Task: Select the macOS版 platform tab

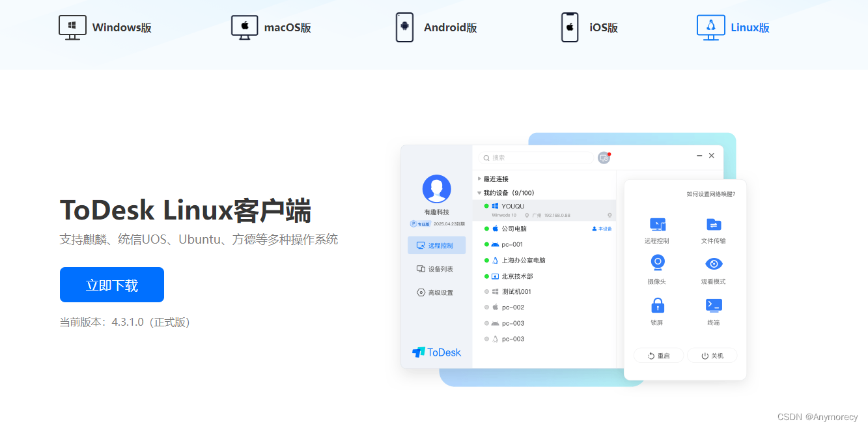Action: [271, 27]
